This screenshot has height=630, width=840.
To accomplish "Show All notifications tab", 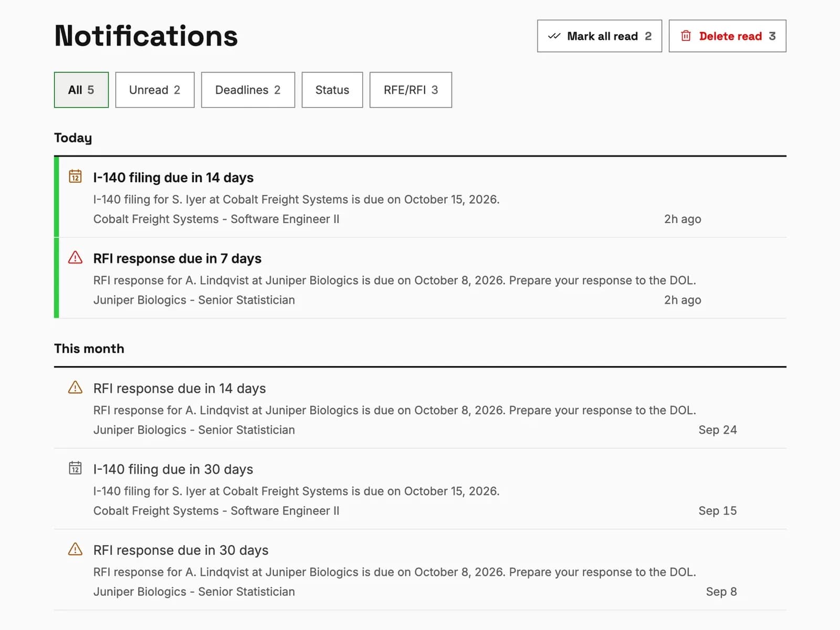I will (x=81, y=90).
